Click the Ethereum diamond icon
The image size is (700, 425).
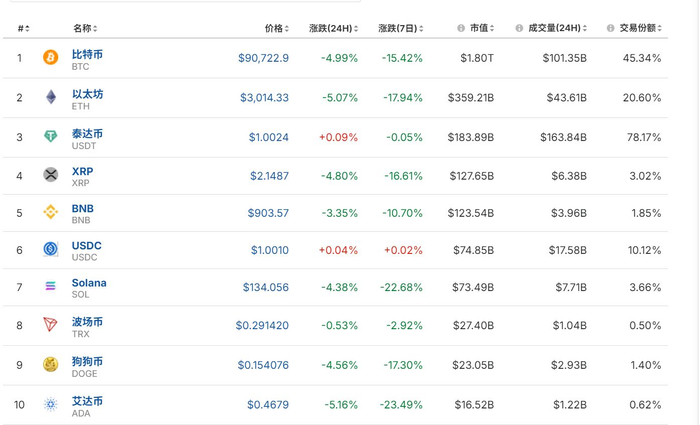[51, 97]
